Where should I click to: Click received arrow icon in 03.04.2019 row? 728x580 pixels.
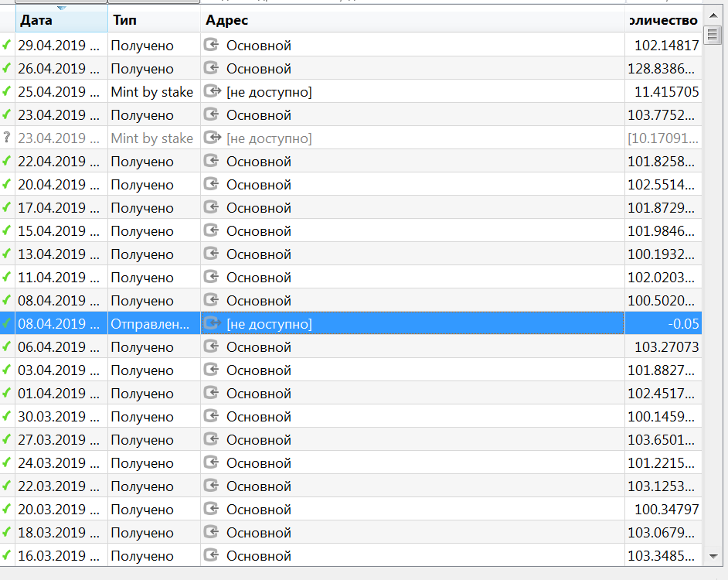[211, 370]
